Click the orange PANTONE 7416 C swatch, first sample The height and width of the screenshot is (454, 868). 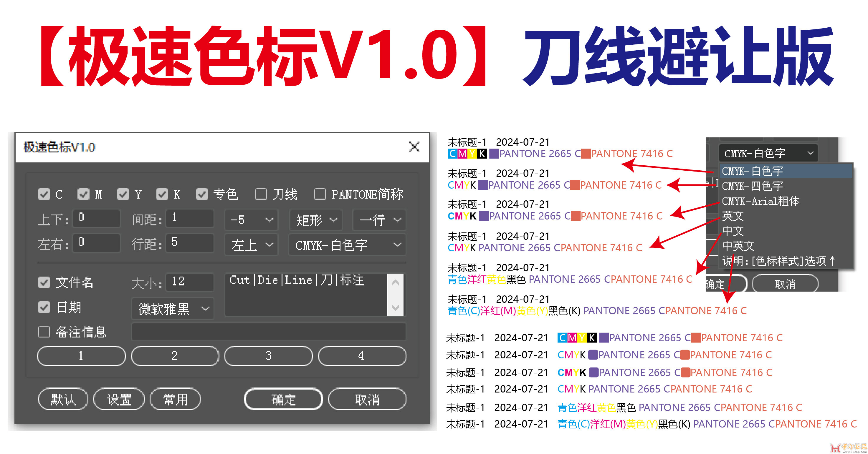click(x=586, y=154)
